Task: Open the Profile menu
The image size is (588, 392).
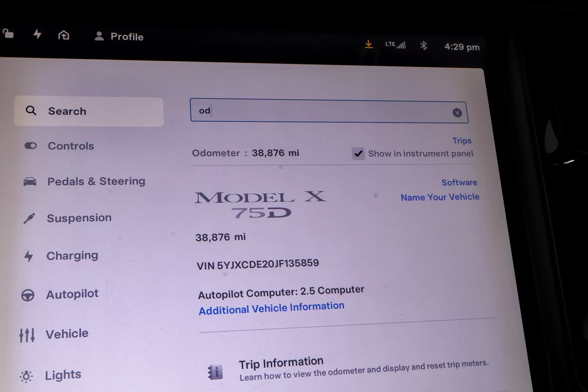Action: coord(119,36)
